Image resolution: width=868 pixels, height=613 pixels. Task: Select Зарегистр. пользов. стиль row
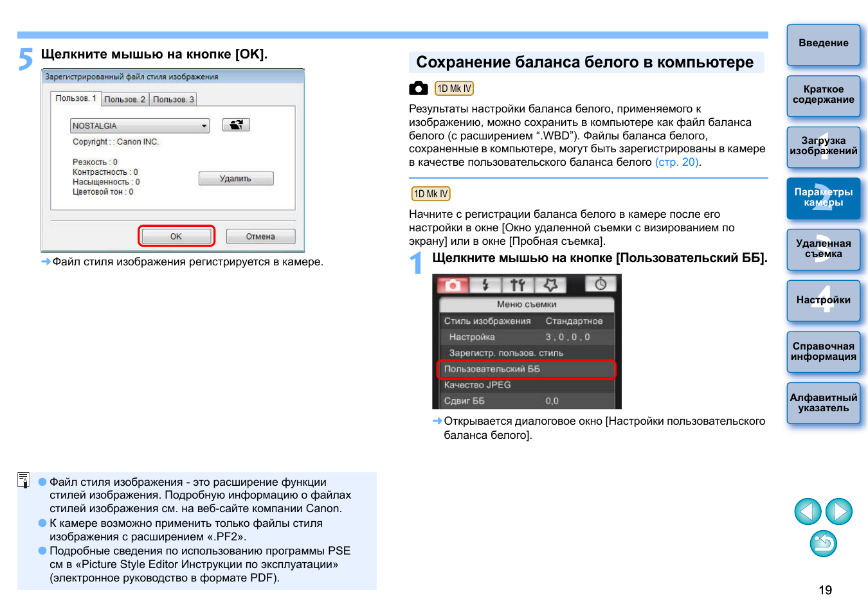click(x=527, y=353)
